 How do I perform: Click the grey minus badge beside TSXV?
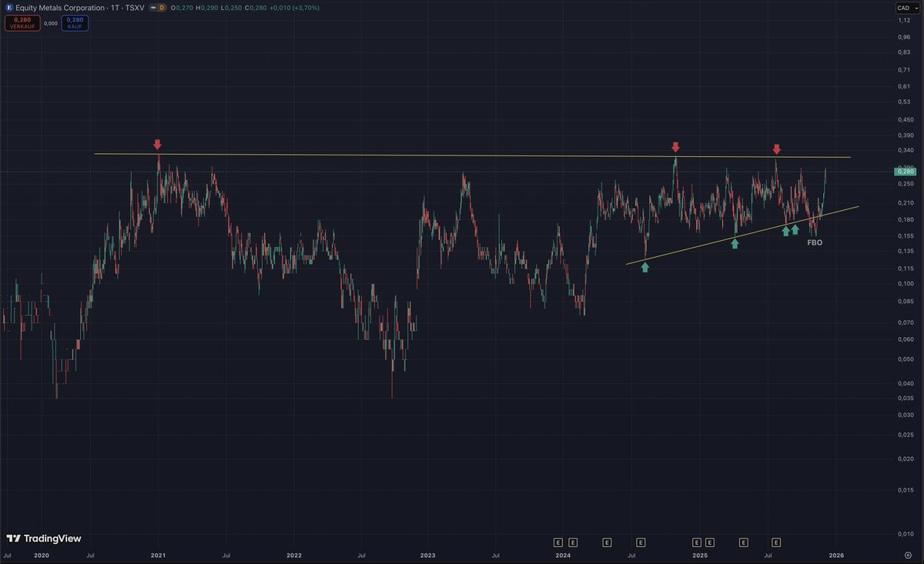(x=152, y=7)
